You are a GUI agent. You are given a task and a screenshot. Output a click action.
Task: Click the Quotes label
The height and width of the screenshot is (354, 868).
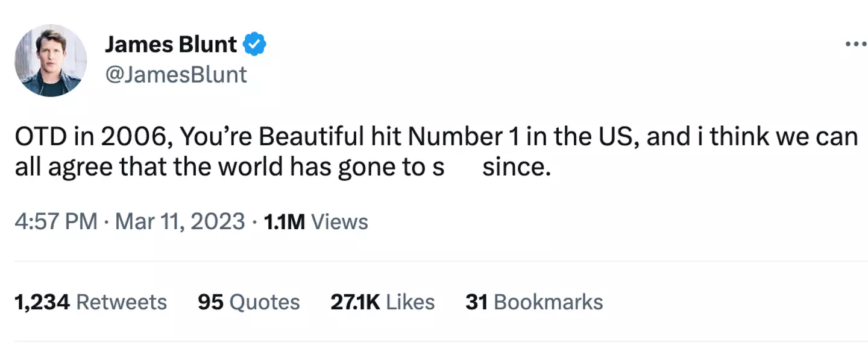(x=265, y=302)
